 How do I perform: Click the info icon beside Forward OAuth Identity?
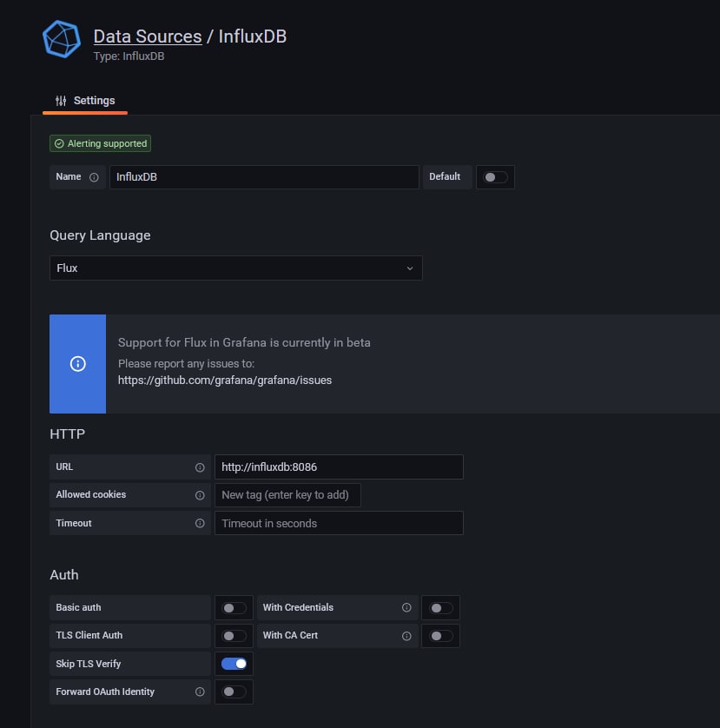[x=200, y=692]
